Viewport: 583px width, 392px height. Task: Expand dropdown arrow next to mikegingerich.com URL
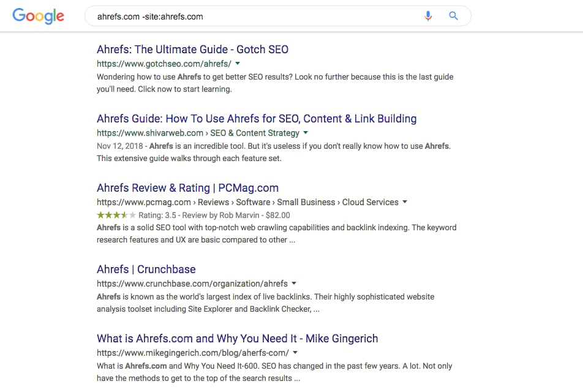[x=295, y=353]
